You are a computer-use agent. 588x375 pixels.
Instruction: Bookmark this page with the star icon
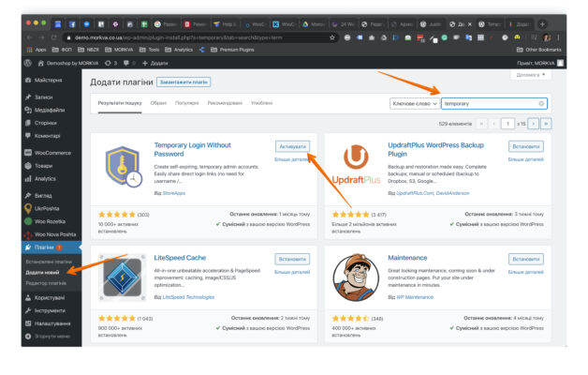point(331,37)
